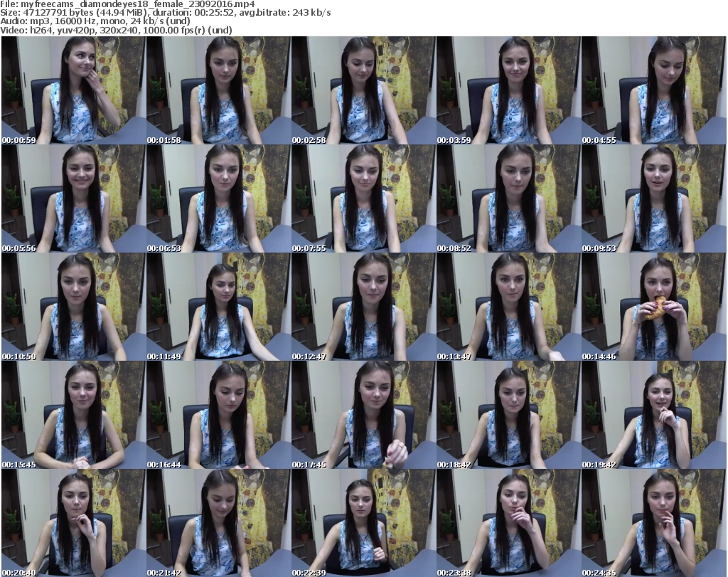This screenshot has height=577, width=728.
Task: Open the frame stamped 00:09:53
Action: 653,198
